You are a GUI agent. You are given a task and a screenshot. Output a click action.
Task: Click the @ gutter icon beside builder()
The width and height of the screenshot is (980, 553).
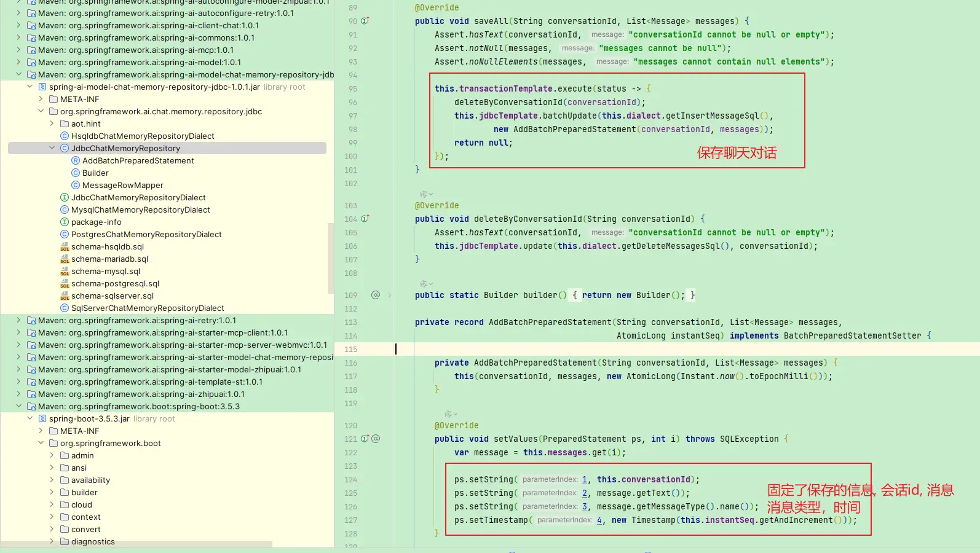click(x=376, y=295)
